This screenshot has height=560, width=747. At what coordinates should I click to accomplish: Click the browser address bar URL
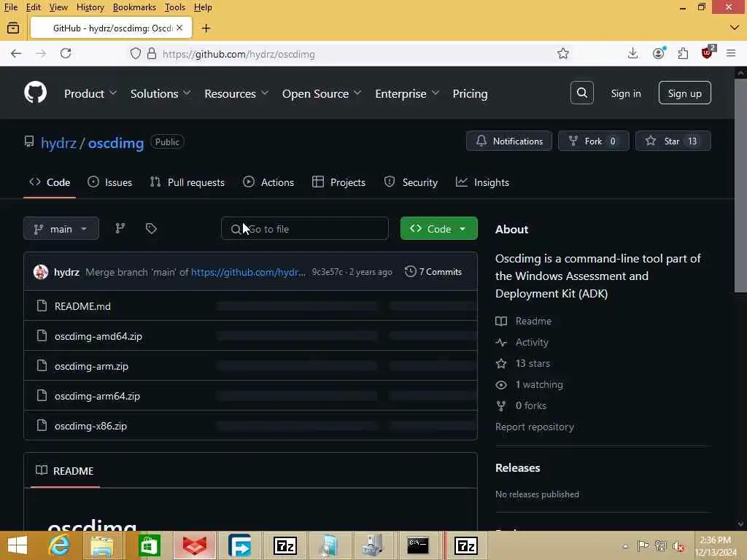click(x=239, y=54)
